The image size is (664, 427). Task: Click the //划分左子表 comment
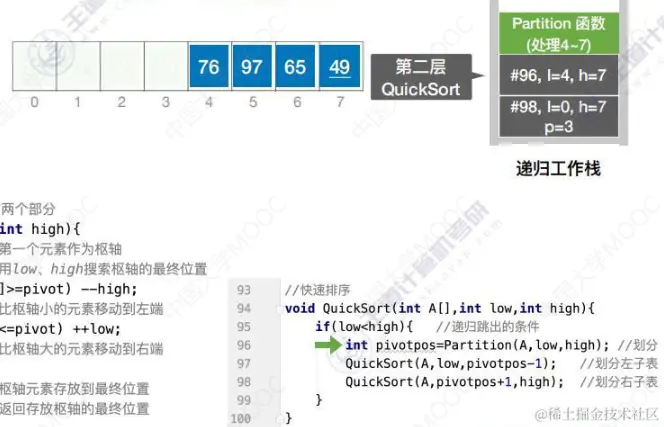click(x=619, y=363)
